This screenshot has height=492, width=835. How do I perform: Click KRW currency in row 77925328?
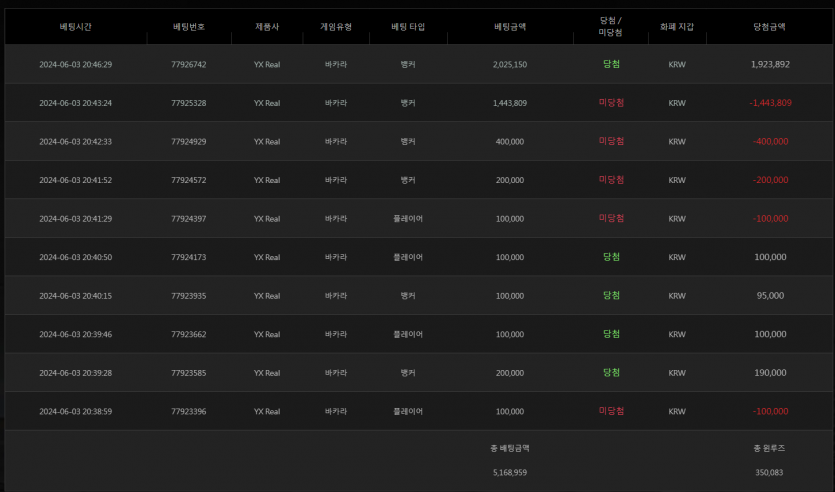[x=677, y=103]
